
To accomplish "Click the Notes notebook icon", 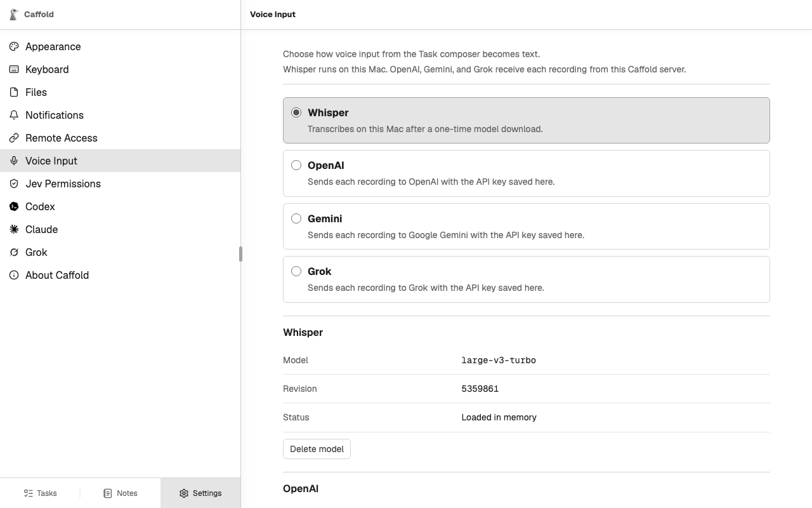I will 107,493.
